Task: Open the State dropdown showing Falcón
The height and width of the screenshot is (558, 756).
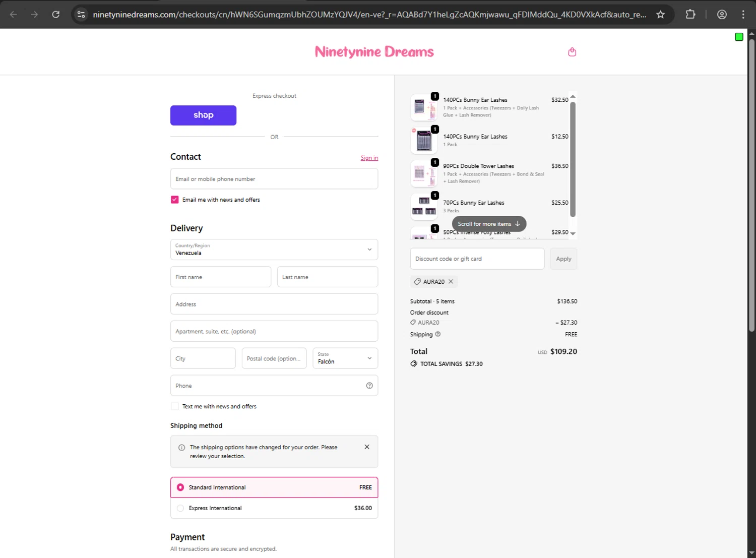Action: pos(345,358)
